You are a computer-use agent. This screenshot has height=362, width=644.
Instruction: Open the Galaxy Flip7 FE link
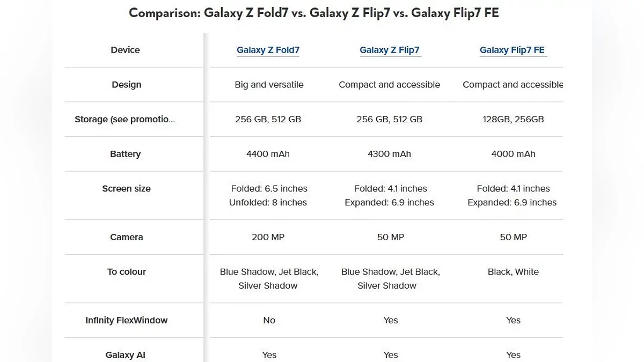[512, 50]
